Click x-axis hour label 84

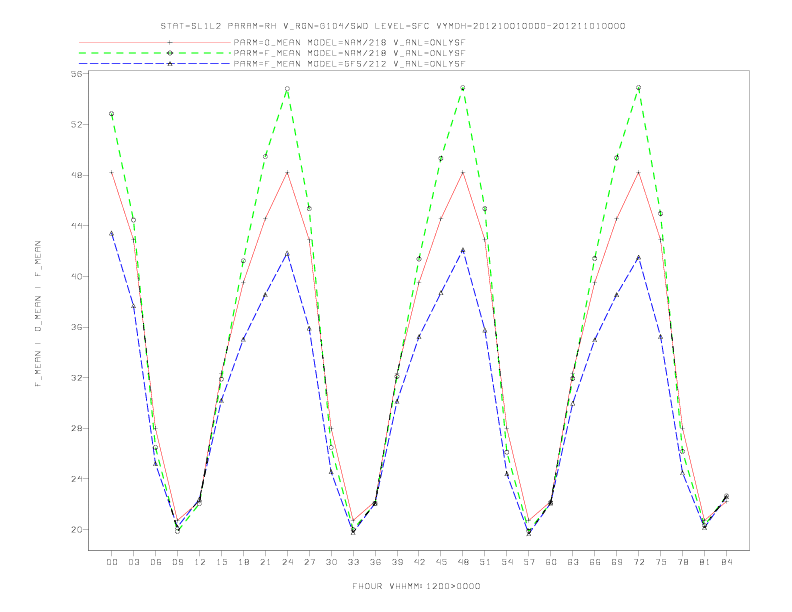[x=726, y=562]
